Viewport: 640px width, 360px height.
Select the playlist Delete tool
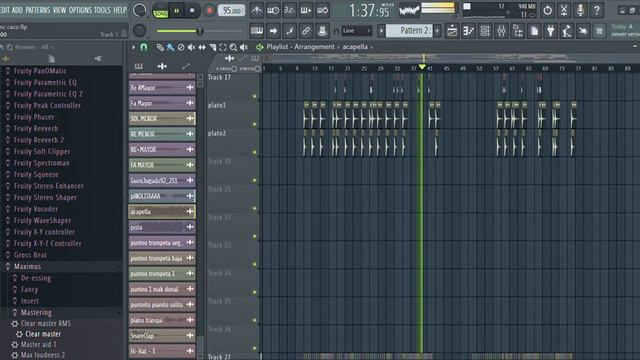181,47
